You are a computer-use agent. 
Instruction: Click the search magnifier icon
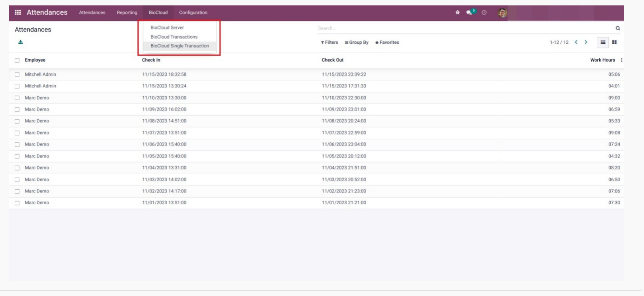(x=618, y=28)
